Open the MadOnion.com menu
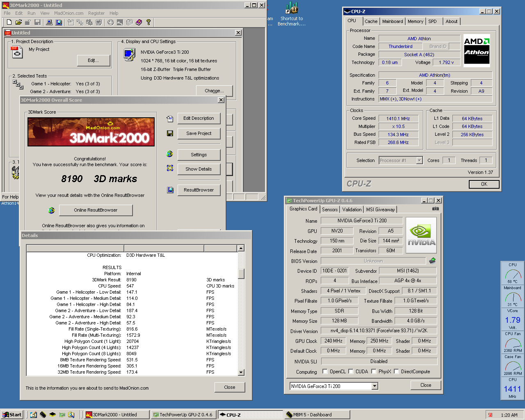The height and width of the screenshot is (420, 525). point(69,13)
